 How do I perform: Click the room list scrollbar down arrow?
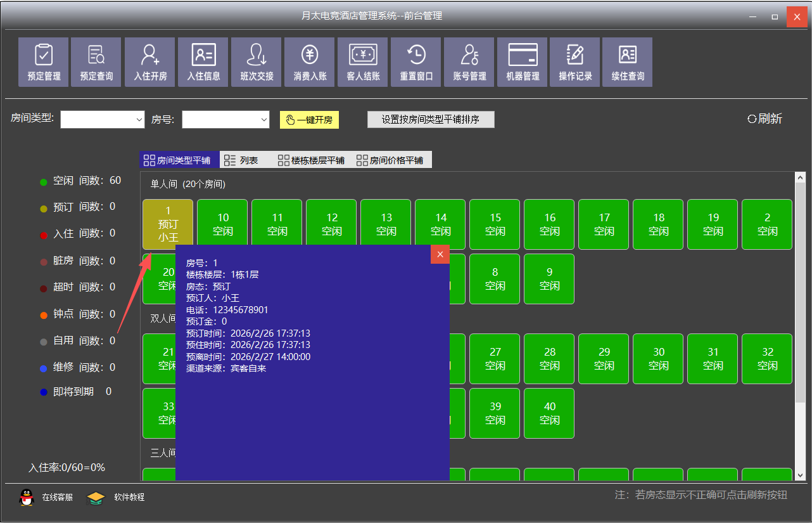tap(800, 474)
